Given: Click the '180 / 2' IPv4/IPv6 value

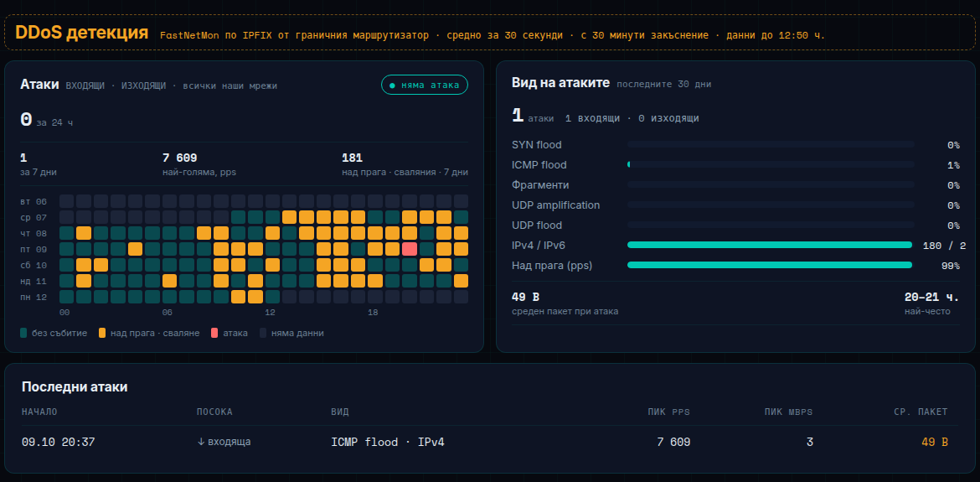Looking at the screenshot, I should tap(944, 246).
